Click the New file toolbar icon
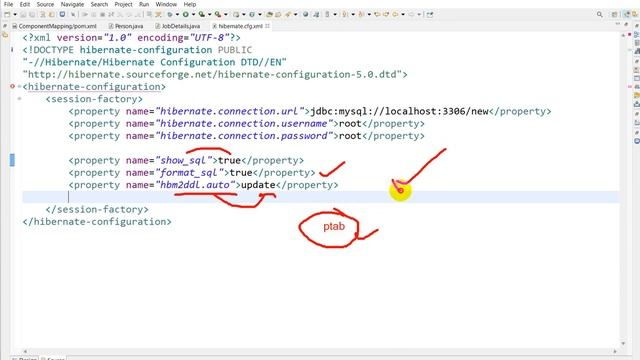Image resolution: width=640 pixels, height=360 pixels. pyautogui.click(x=7, y=14)
